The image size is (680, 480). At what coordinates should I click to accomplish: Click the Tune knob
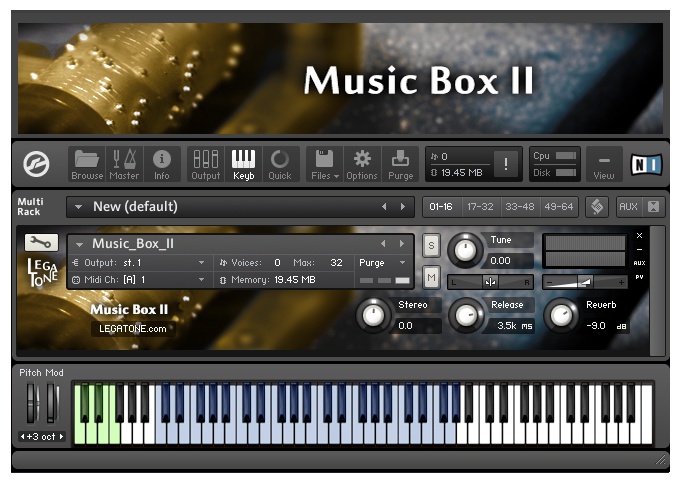point(464,251)
